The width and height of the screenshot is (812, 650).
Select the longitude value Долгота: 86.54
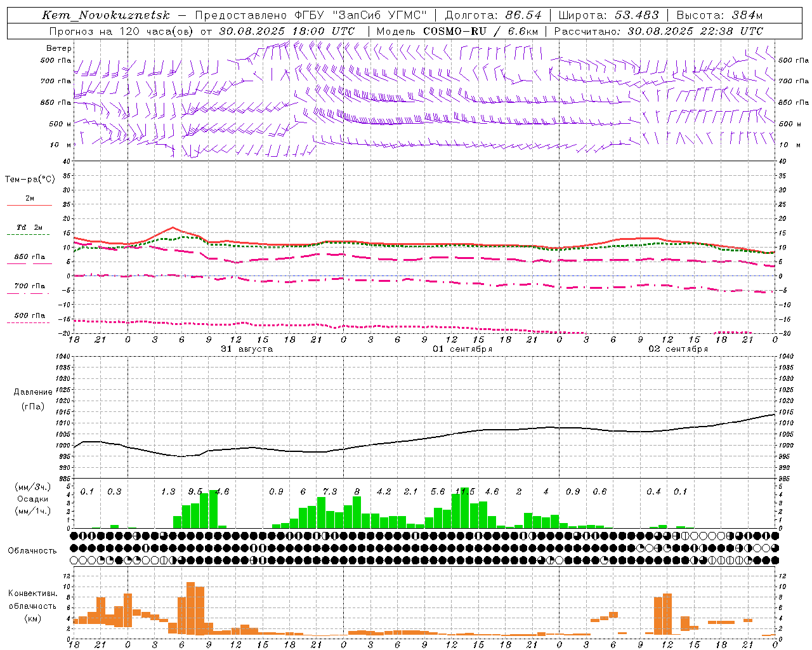493,15
